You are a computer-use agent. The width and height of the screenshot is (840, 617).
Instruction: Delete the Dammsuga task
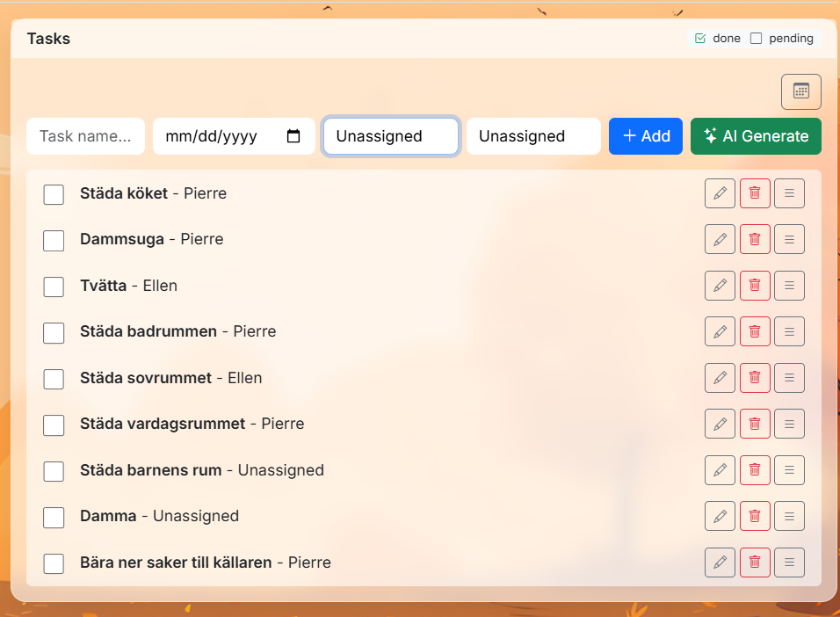point(755,239)
